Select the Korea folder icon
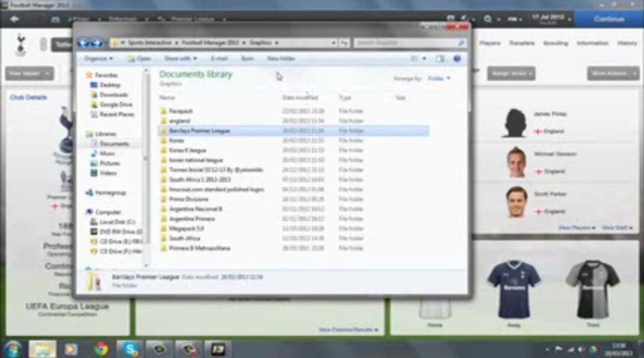The height and width of the screenshot is (358, 644). tap(163, 141)
